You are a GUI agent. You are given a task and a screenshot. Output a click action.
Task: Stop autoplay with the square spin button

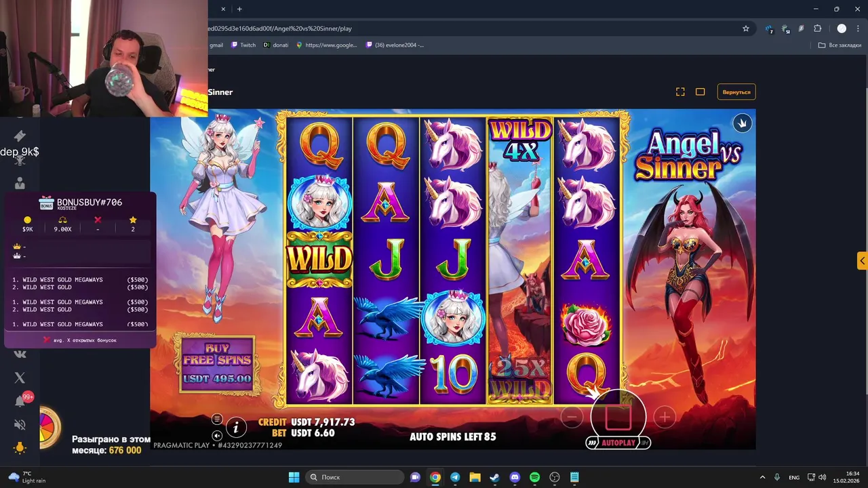[x=618, y=417]
